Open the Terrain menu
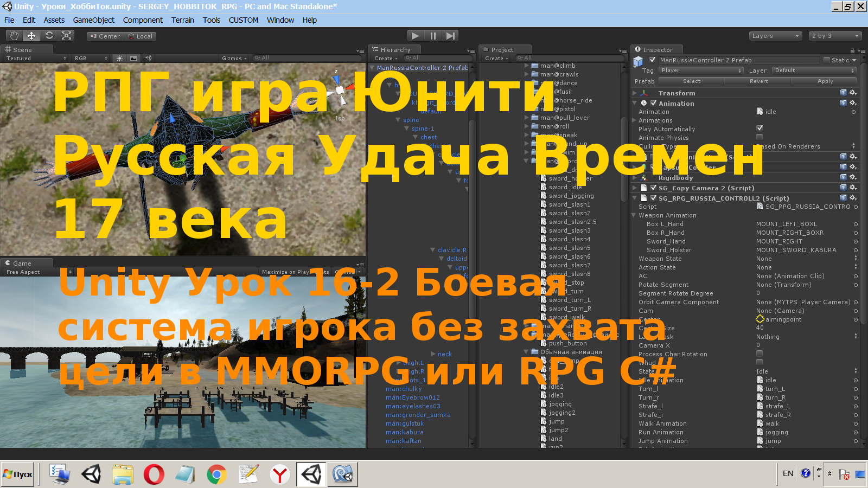This screenshot has height=488, width=868. click(x=182, y=20)
